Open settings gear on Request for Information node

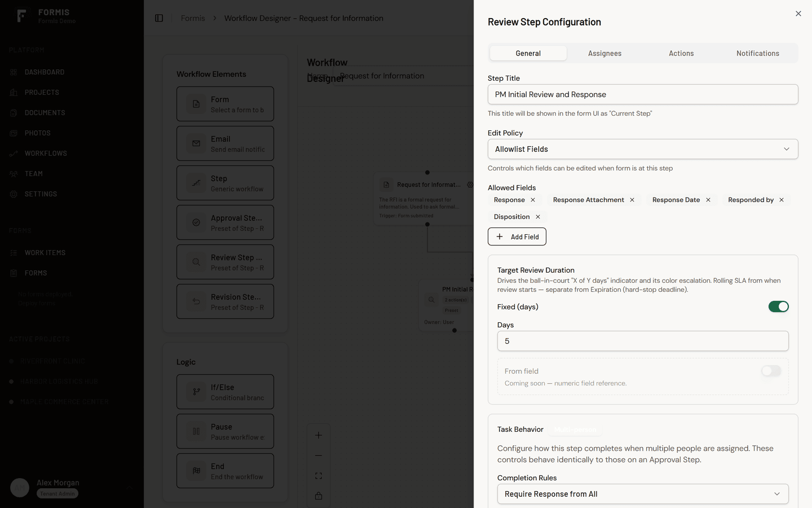click(x=470, y=185)
